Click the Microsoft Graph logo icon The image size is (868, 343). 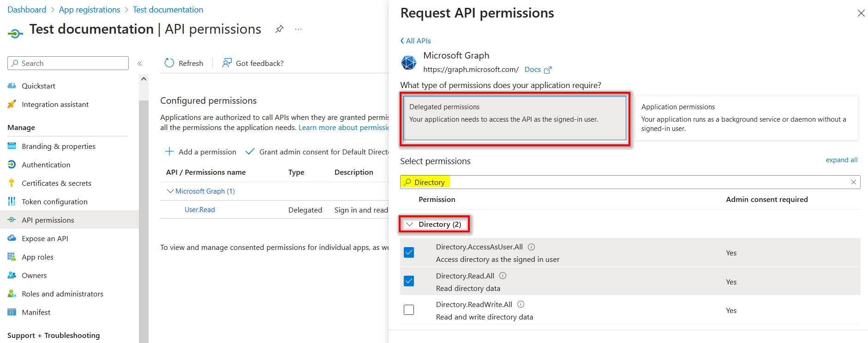pyautogui.click(x=409, y=62)
